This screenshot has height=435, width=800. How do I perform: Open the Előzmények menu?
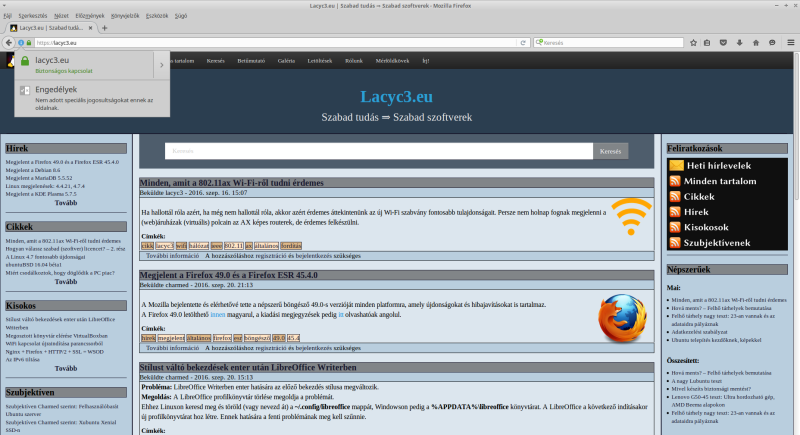90,16
